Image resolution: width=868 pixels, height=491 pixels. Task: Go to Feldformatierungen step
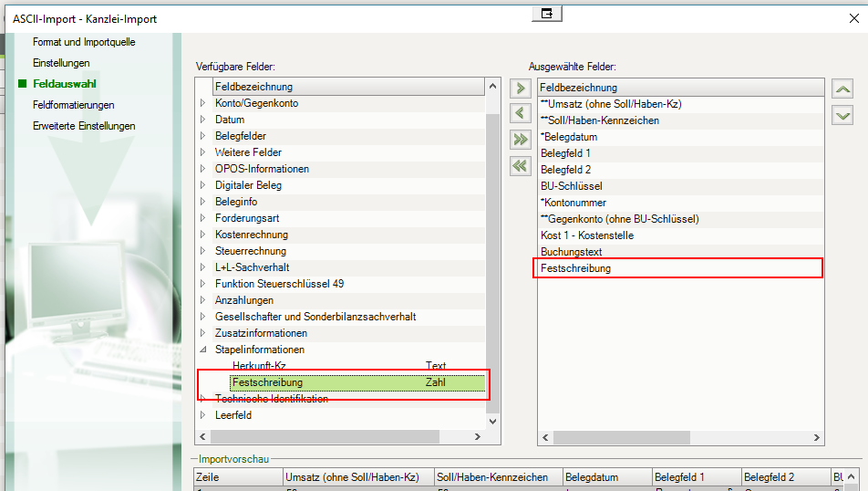73,105
